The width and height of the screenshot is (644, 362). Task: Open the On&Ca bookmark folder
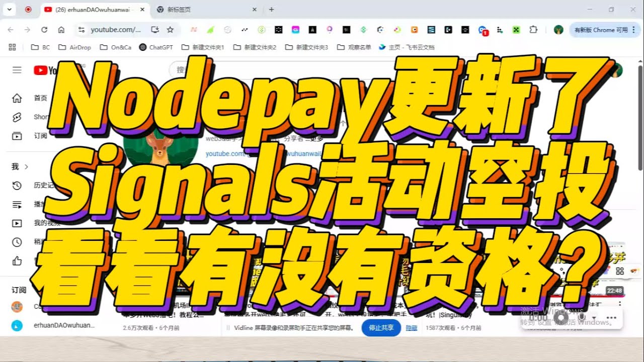[116, 47]
